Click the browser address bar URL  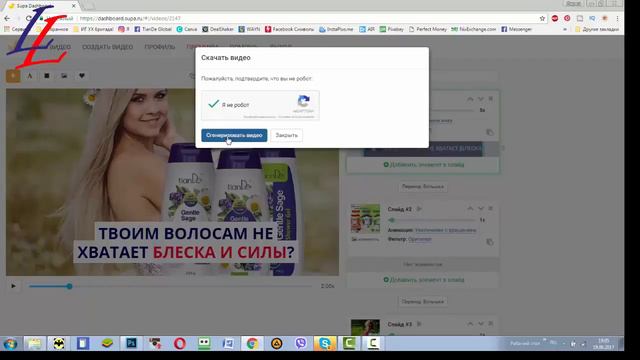(130, 18)
